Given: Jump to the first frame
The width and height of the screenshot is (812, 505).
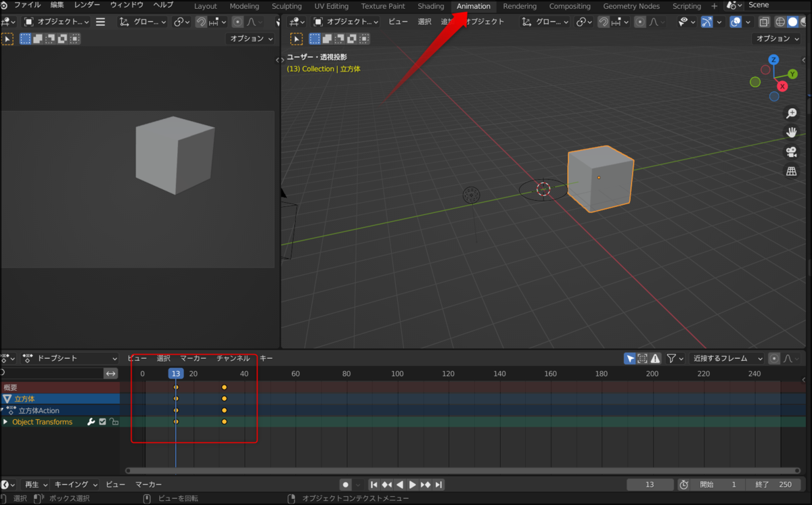Looking at the screenshot, I should click(374, 485).
